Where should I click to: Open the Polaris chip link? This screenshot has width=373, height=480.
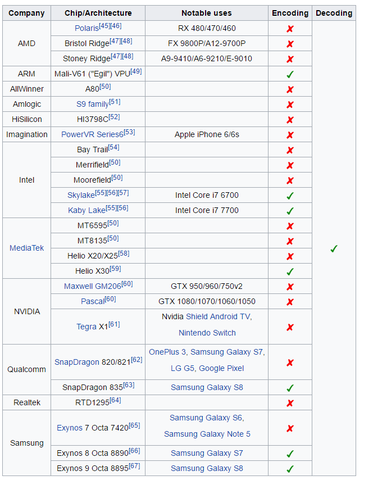87,28
